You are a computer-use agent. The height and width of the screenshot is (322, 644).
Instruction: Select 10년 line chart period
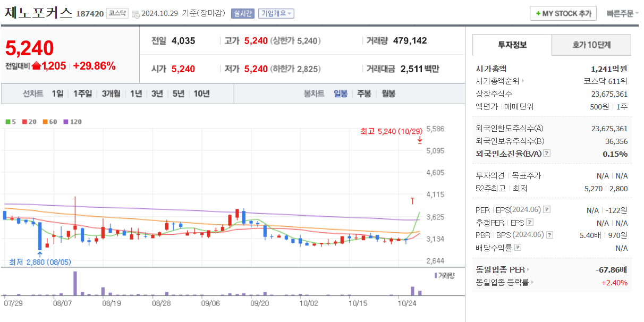[201, 94]
